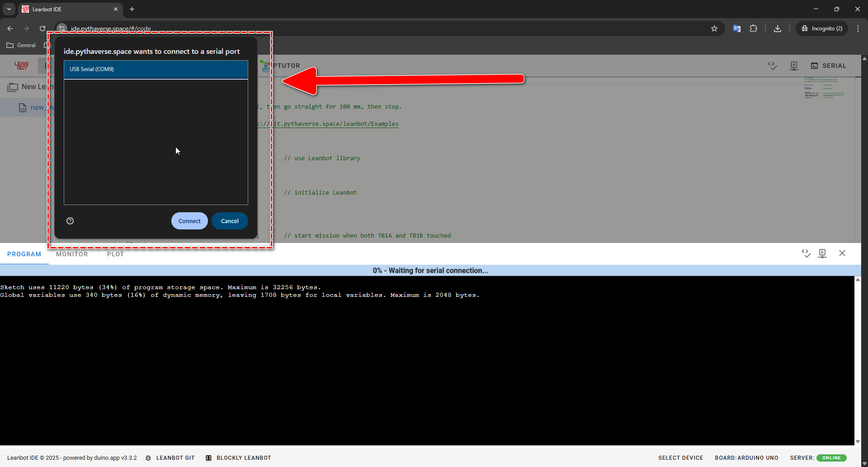Select USB Serial (COM9) port

pos(156,69)
